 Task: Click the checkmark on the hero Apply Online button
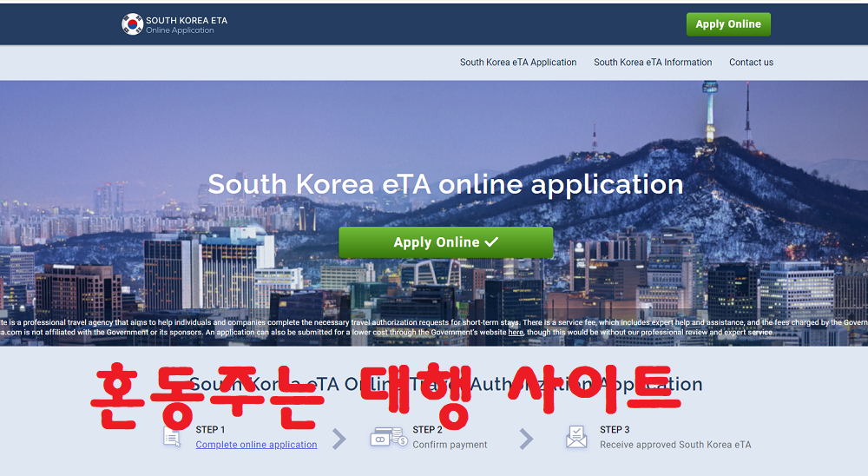coord(491,242)
